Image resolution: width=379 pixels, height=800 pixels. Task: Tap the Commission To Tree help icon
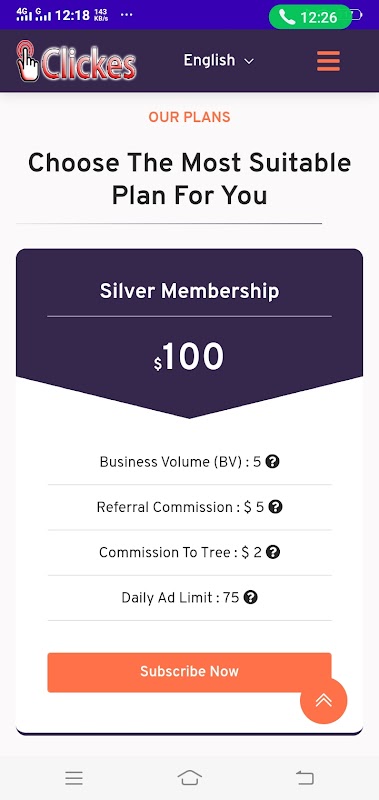pos(273,552)
